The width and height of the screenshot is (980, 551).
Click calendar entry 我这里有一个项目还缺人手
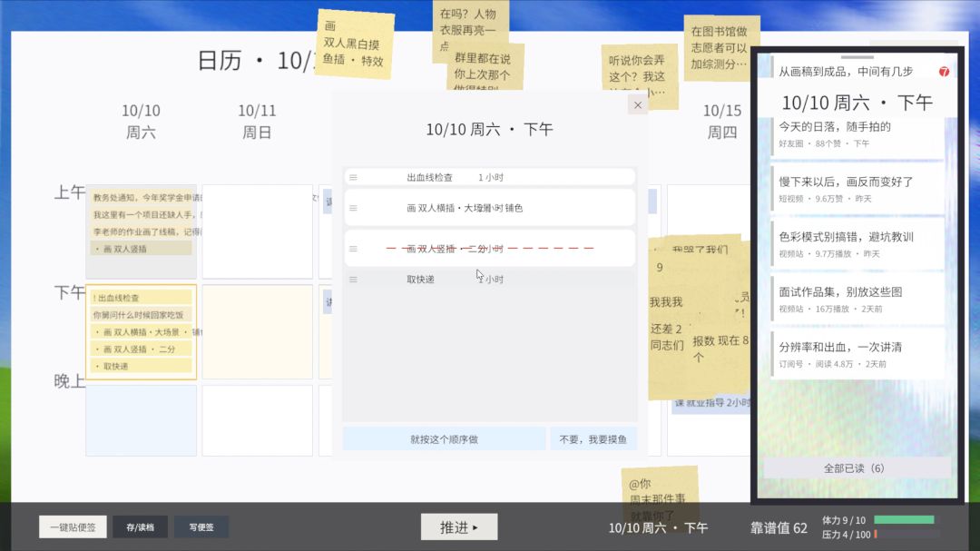pyautogui.click(x=142, y=214)
